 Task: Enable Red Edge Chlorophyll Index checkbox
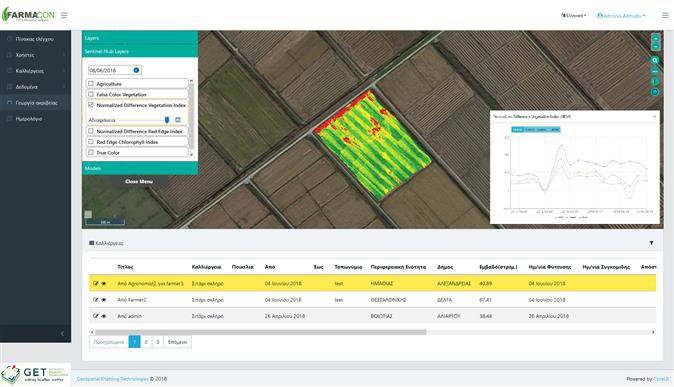pos(91,141)
